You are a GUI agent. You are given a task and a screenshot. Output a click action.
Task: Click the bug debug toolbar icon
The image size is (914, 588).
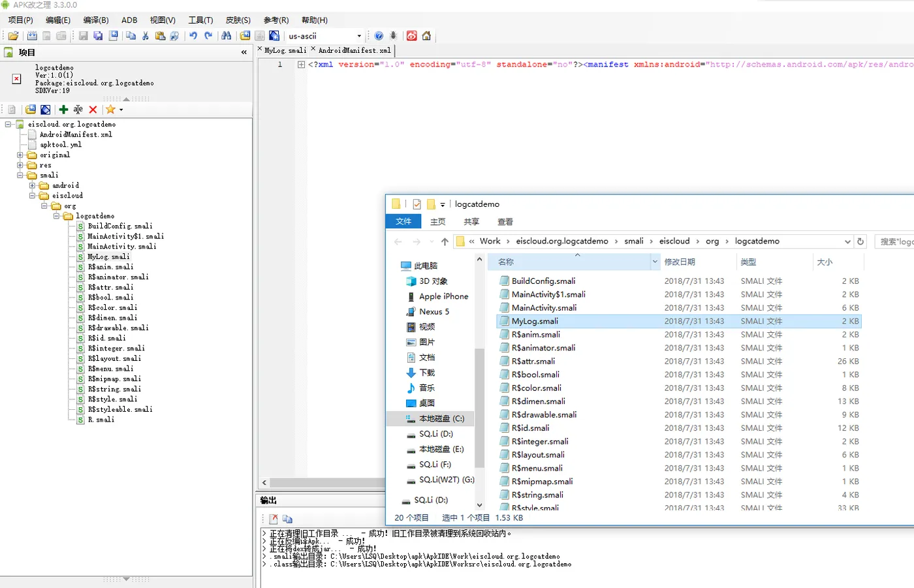393,36
